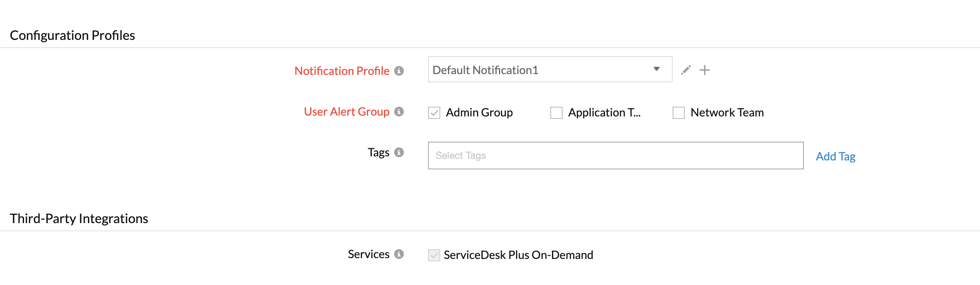The image size is (980, 285).
Task: Click the Tags field label
Action: (x=378, y=152)
